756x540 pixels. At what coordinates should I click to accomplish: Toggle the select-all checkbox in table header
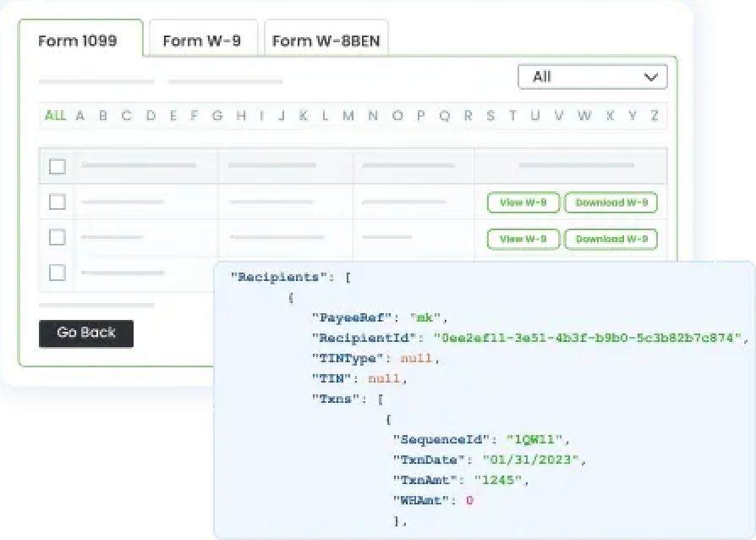click(x=58, y=167)
